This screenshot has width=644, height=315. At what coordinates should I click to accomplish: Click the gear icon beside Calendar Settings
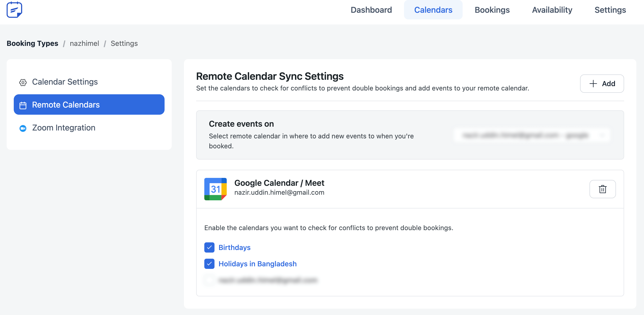click(x=23, y=82)
